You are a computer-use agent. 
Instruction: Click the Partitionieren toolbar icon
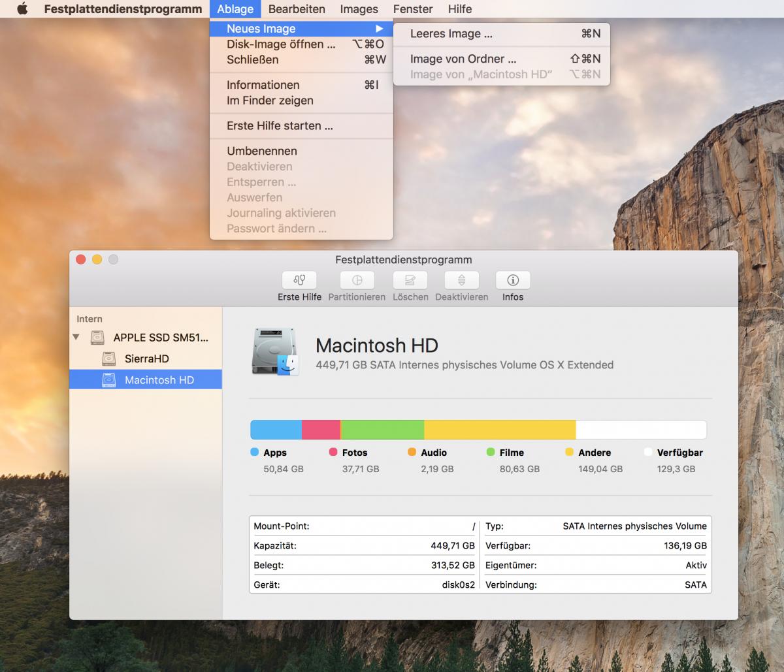pos(357,280)
